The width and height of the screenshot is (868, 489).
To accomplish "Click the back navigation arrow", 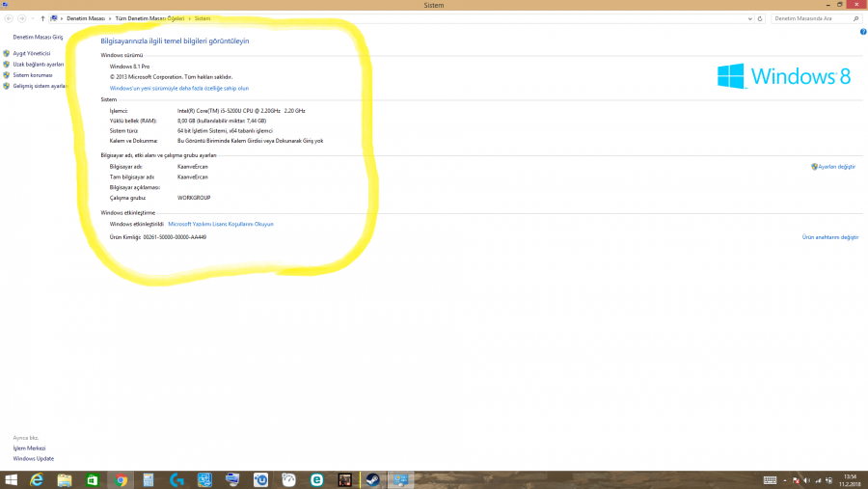I will pos(9,19).
